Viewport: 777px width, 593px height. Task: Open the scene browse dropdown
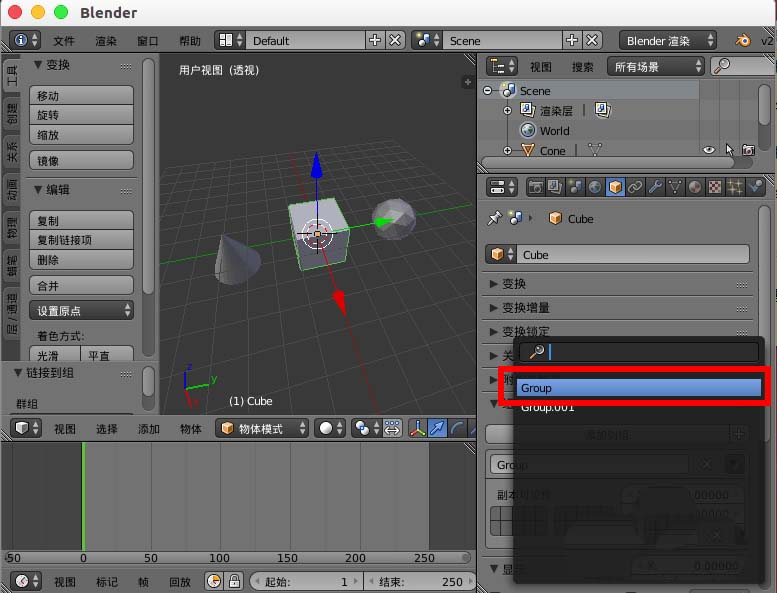427,40
